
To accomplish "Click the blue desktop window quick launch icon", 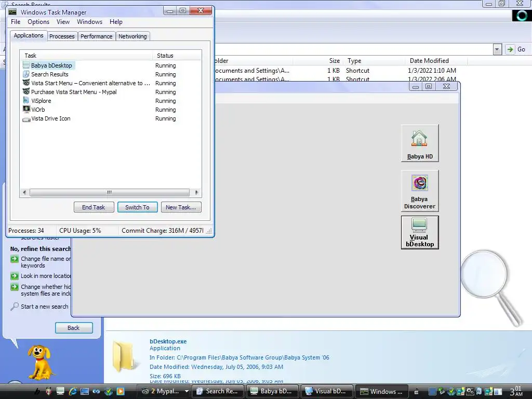I will point(85,391).
